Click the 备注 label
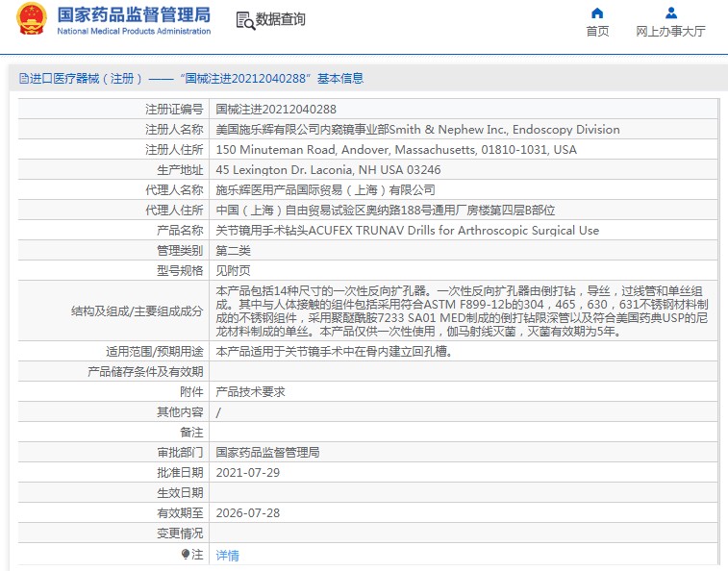The image size is (728, 571). [191, 433]
